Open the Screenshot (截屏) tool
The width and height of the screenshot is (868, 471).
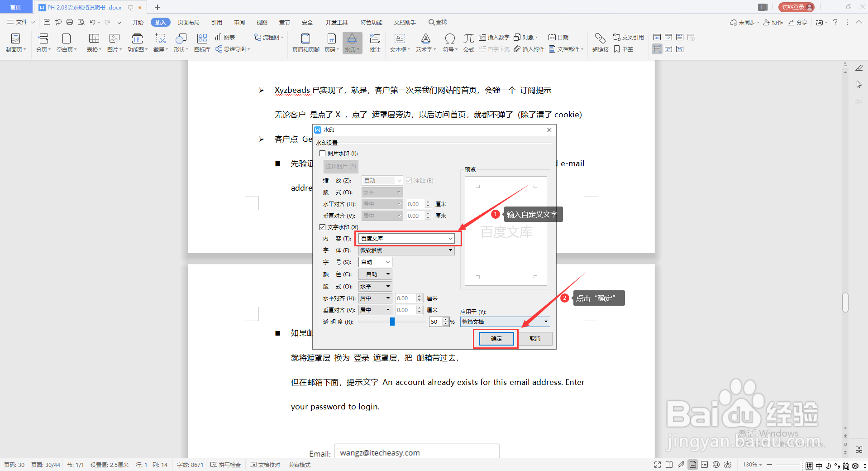[160, 43]
